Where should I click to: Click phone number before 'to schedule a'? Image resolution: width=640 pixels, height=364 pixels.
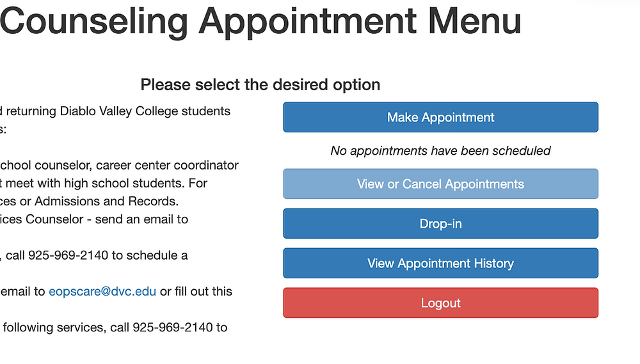click(x=68, y=255)
